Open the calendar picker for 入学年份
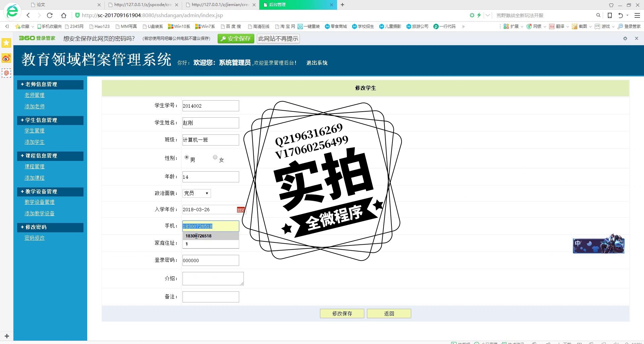 241,210
